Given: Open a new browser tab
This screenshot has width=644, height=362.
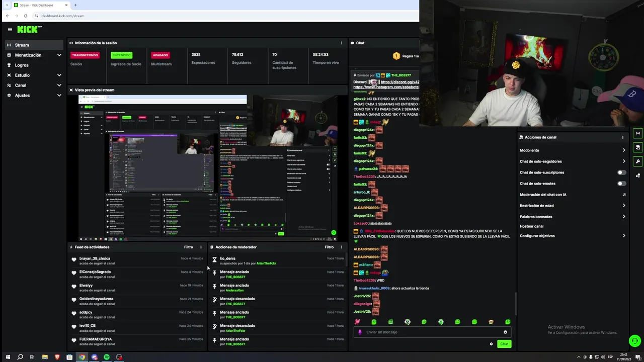Looking at the screenshot, I should (x=75, y=5).
